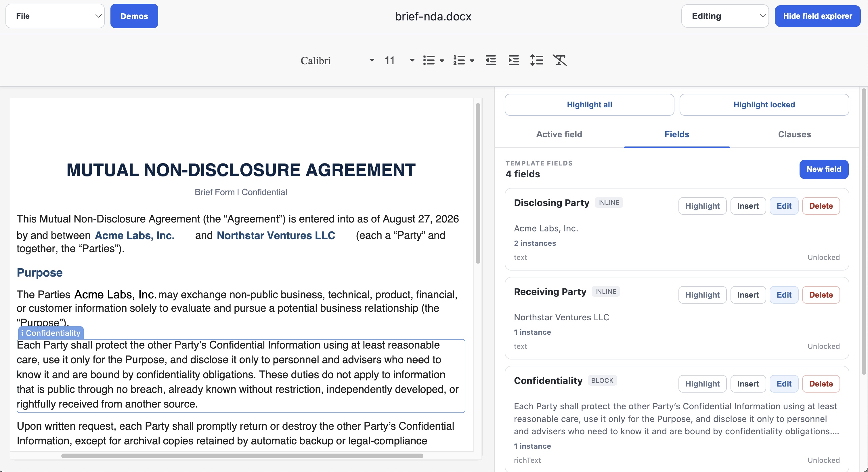Screen dimensions: 868x472
Task: Delete the Confidentiality field
Action: click(x=821, y=384)
